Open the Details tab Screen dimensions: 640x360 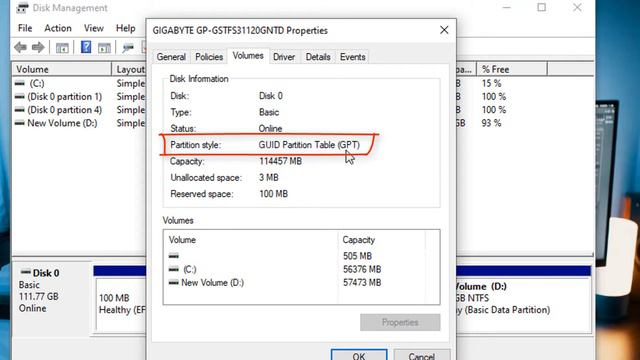click(x=318, y=57)
